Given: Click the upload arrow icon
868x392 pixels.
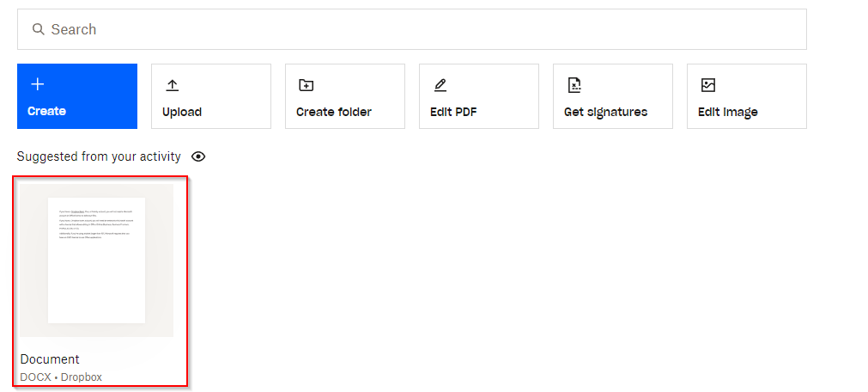Looking at the screenshot, I should (x=173, y=85).
